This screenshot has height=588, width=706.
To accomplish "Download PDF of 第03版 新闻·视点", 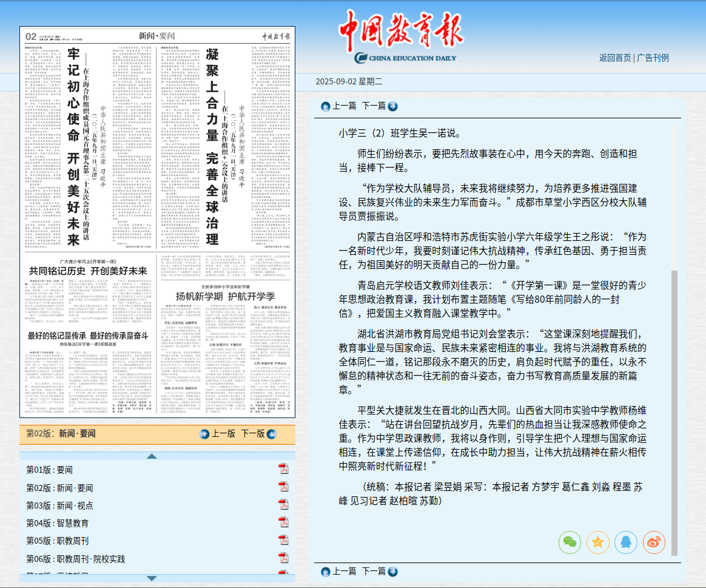I will click(283, 505).
